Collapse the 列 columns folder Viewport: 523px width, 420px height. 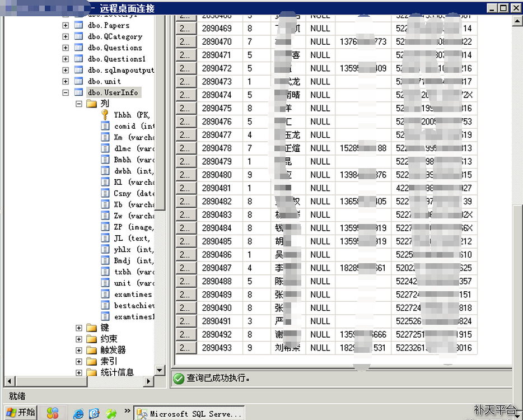79,104
